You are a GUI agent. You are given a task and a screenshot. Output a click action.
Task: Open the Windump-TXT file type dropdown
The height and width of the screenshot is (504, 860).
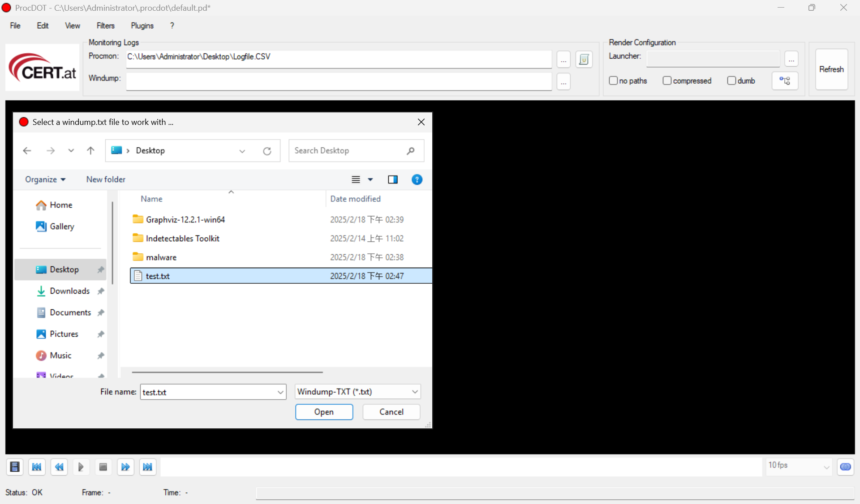tap(414, 392)
